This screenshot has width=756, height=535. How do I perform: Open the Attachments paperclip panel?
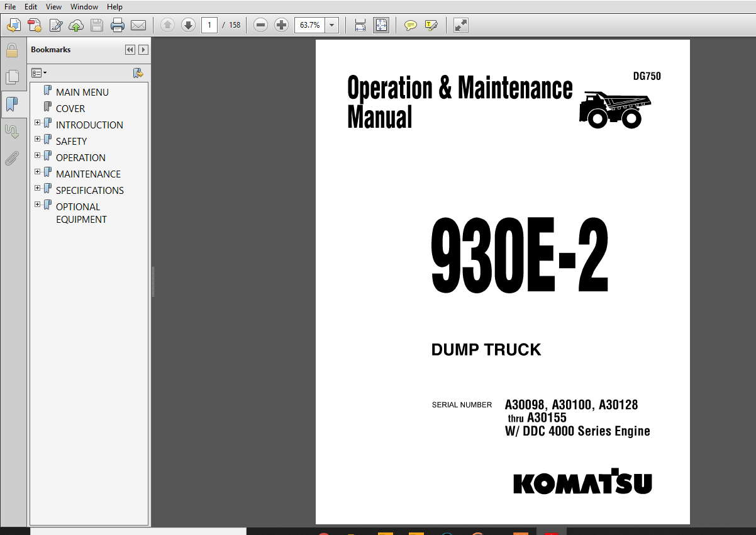tap(11, 158)
